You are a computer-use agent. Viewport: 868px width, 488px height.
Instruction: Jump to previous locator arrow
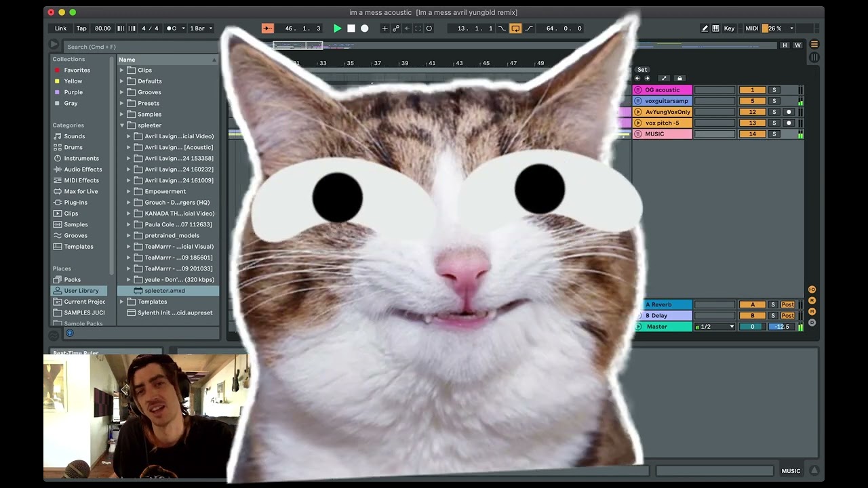[637, 79]
